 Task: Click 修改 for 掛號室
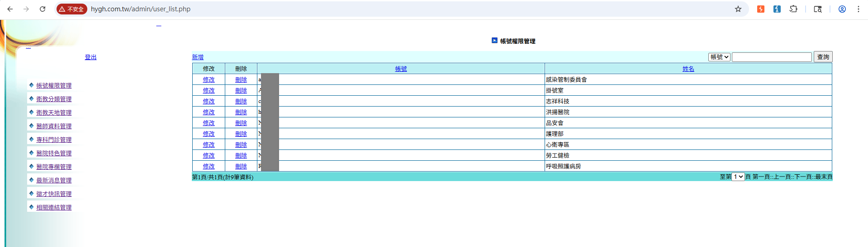pyautogui.click(x=209, y=90)
